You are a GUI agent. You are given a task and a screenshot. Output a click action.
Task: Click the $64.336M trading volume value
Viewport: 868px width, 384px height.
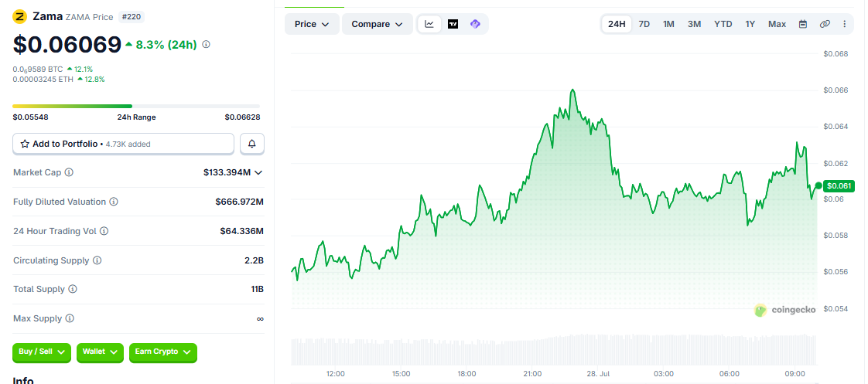tap(242, 231)
